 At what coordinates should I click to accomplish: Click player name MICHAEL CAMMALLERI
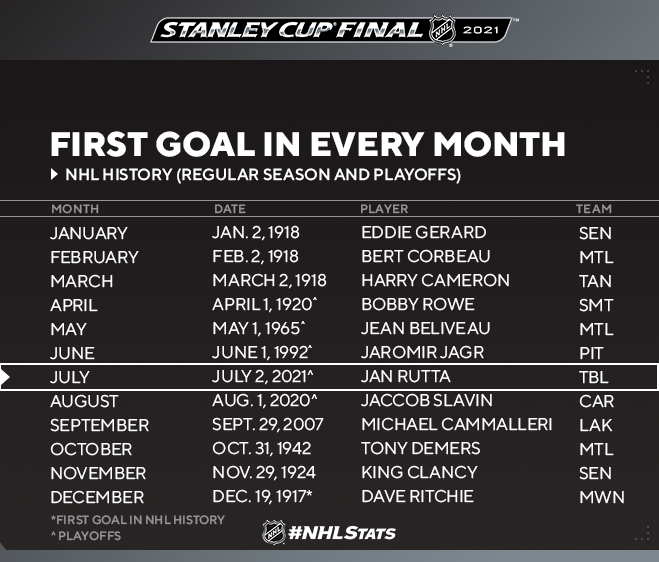(456, 425)
